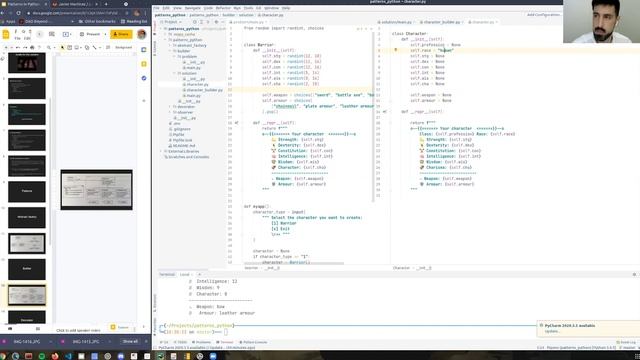Expand the abstract_factory folder

pos(170,46)
